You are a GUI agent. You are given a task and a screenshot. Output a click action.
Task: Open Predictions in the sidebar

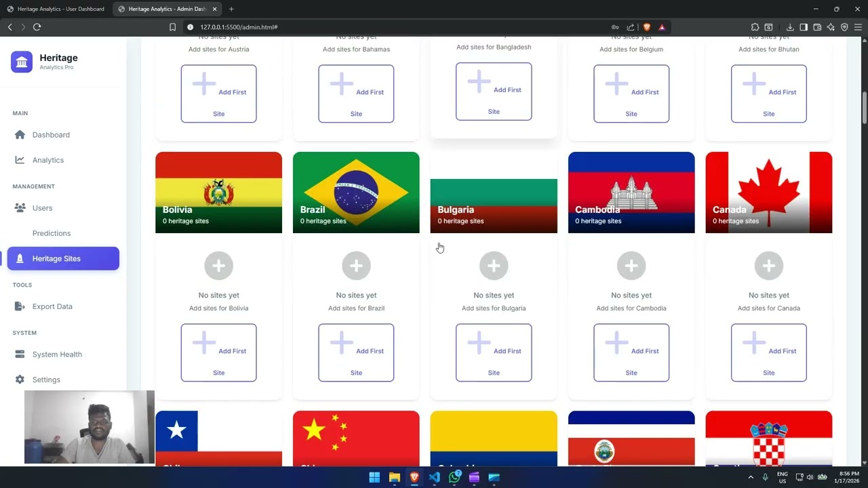63,233
